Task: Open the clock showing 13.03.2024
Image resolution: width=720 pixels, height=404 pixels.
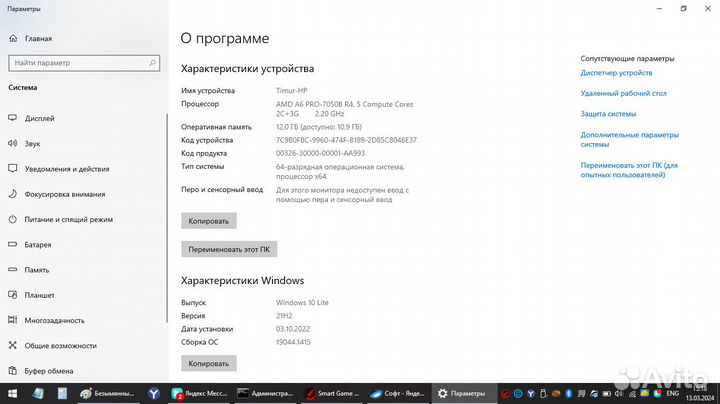Action: [x=699, y=393]
